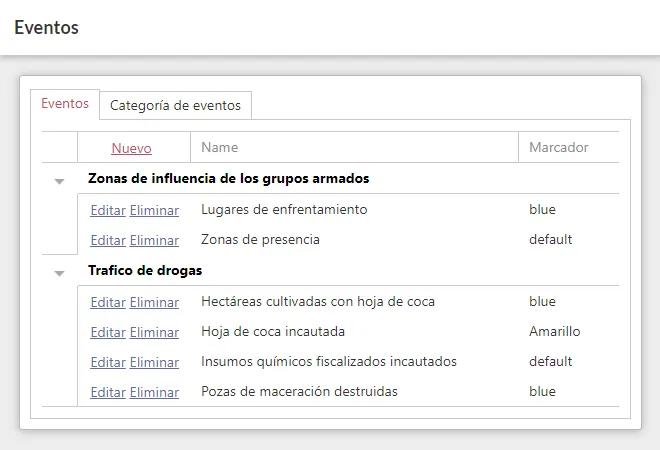Image resolution: width=660 pixels, height=450 pixels.
Task: Switch to Categoría de eventos tab
Action: tap(175, 105)
